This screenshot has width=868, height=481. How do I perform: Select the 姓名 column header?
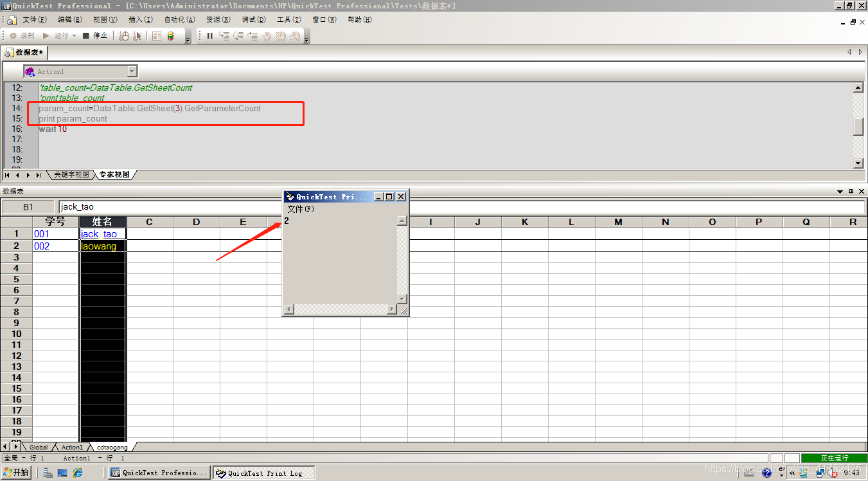pos(103,222)
